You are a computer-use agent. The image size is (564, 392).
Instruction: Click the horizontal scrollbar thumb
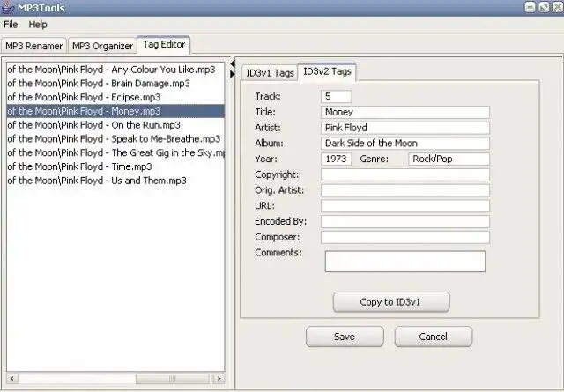173,378
